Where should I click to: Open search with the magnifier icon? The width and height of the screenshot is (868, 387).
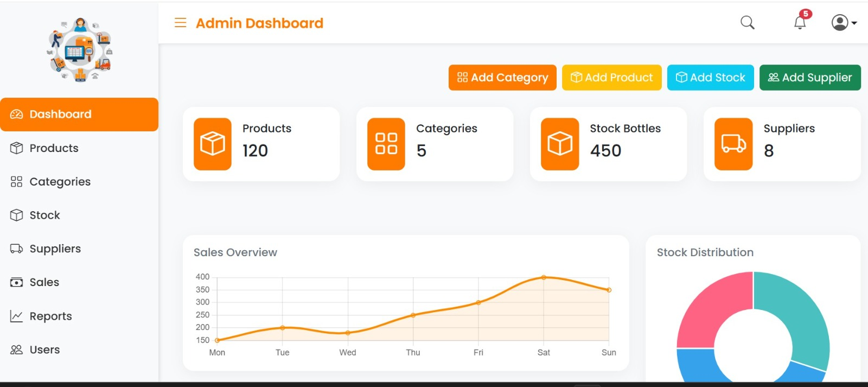click(x=747, y=23)
